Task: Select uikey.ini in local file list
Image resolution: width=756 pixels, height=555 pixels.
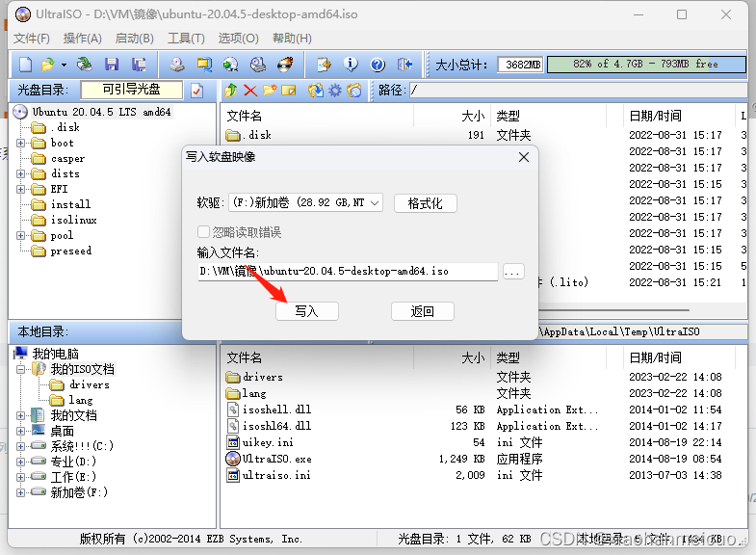Action: click(x=268, y=442)
